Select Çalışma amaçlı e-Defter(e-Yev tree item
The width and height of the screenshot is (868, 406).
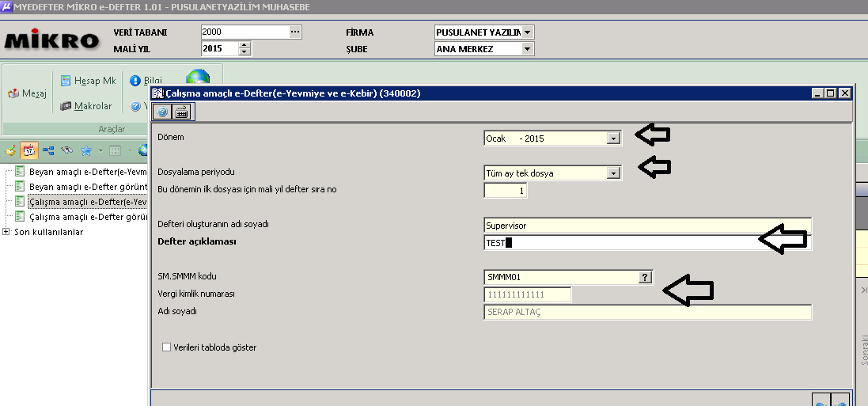tap(82, 202)
